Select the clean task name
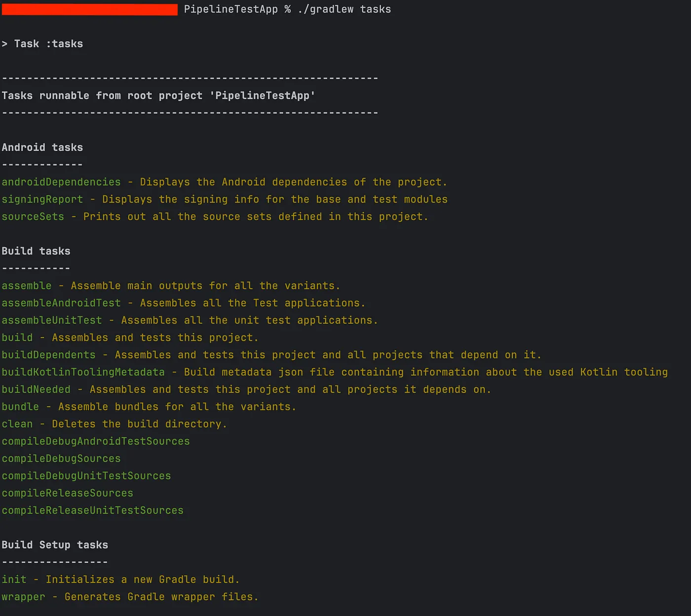 pos(17,424)
